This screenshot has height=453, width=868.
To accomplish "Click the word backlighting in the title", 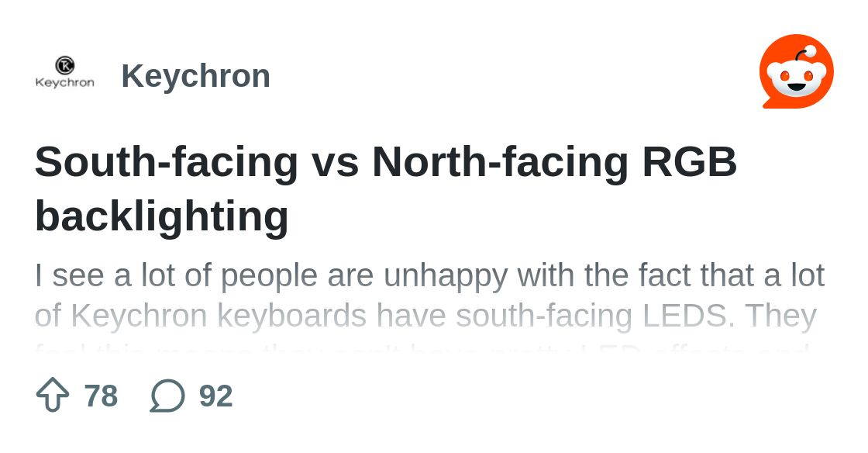I will pyautogui.click(x=162, y=216).
